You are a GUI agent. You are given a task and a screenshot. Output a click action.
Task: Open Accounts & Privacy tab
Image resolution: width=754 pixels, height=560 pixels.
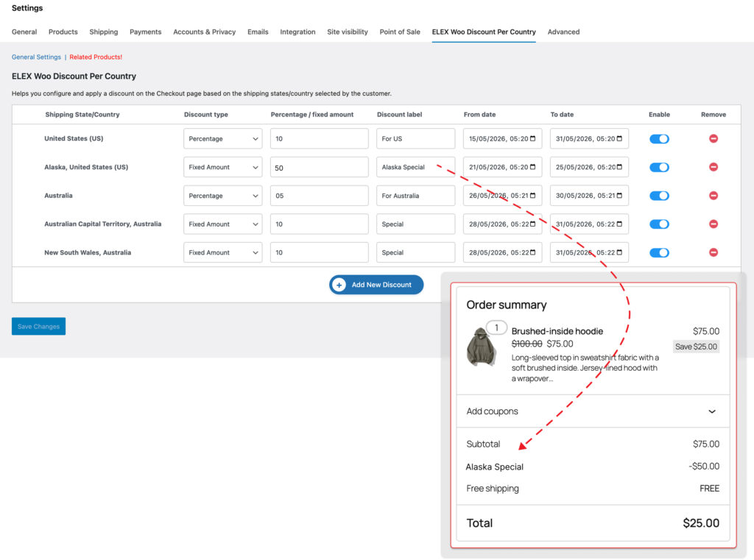coord(205,32)
